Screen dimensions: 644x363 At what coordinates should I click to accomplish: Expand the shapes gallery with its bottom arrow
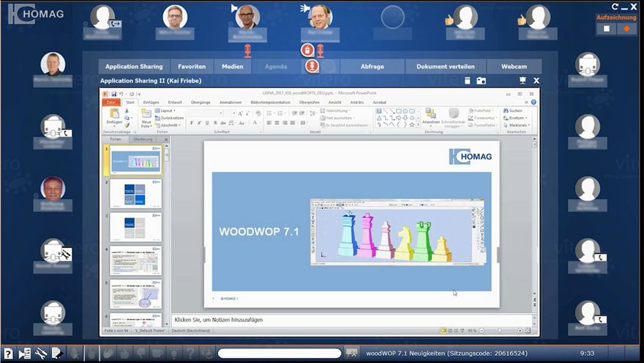click(x=418, y=125)
